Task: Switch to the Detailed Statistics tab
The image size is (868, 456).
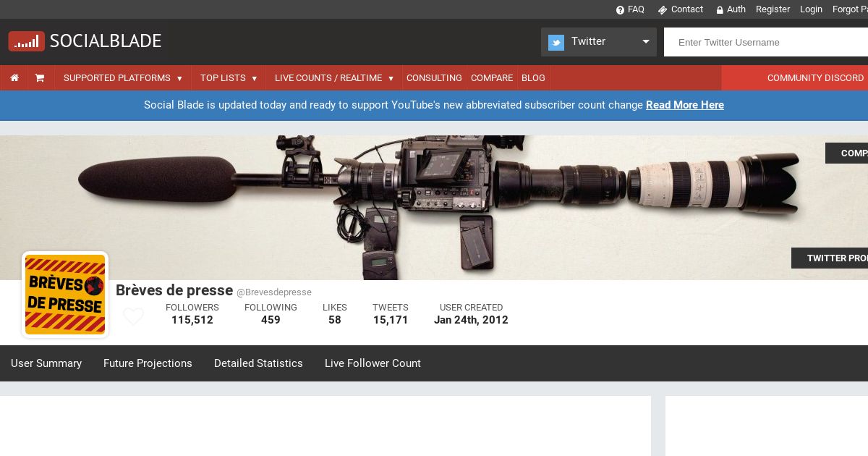Action: (258, 363)
